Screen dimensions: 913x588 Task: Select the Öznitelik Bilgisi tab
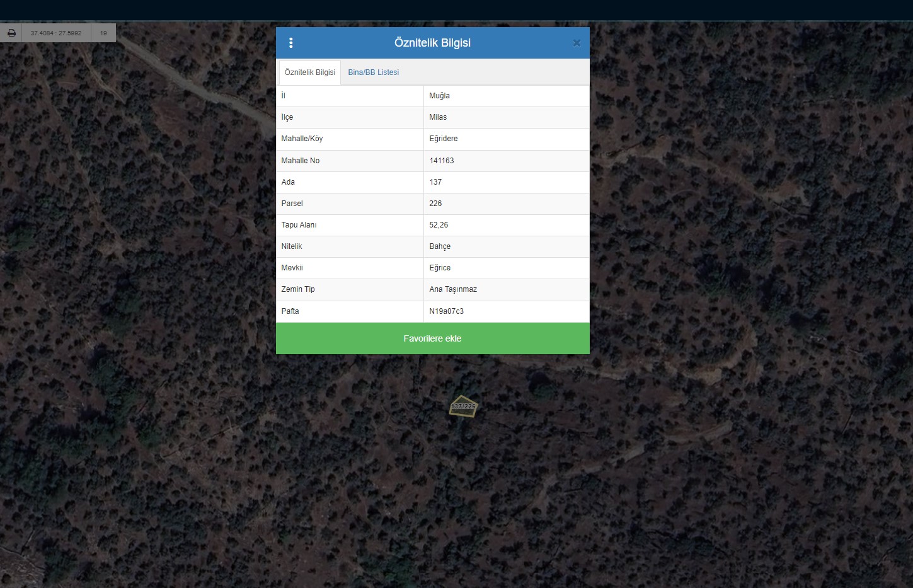tap(310, 72)
